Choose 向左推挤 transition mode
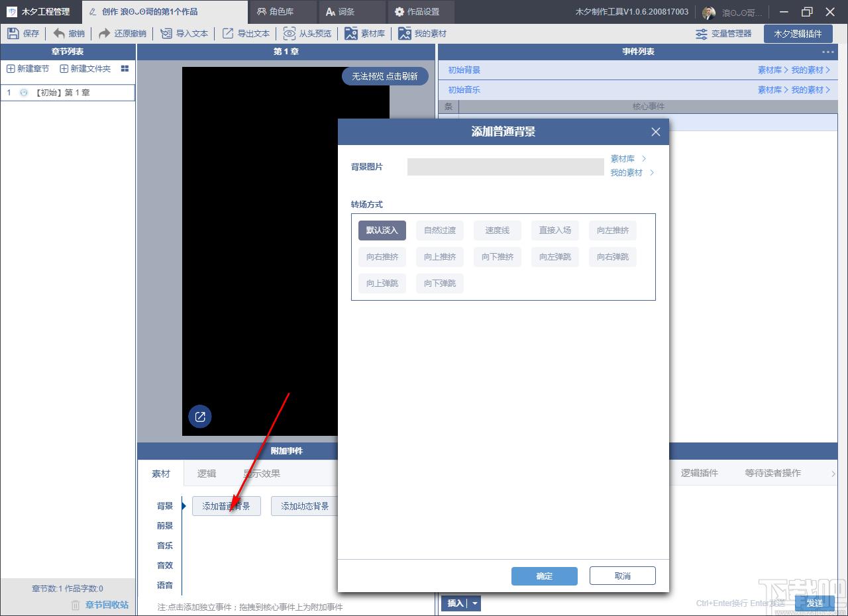This screenshot has height=616, width=848. click(x=613, y=231)
